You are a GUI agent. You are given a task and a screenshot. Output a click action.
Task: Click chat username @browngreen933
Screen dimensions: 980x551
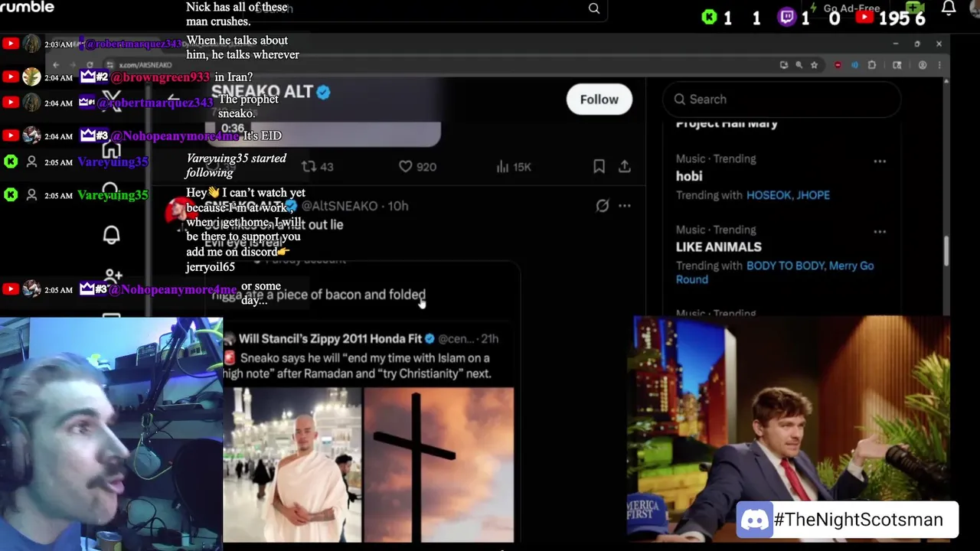[160, 77]
